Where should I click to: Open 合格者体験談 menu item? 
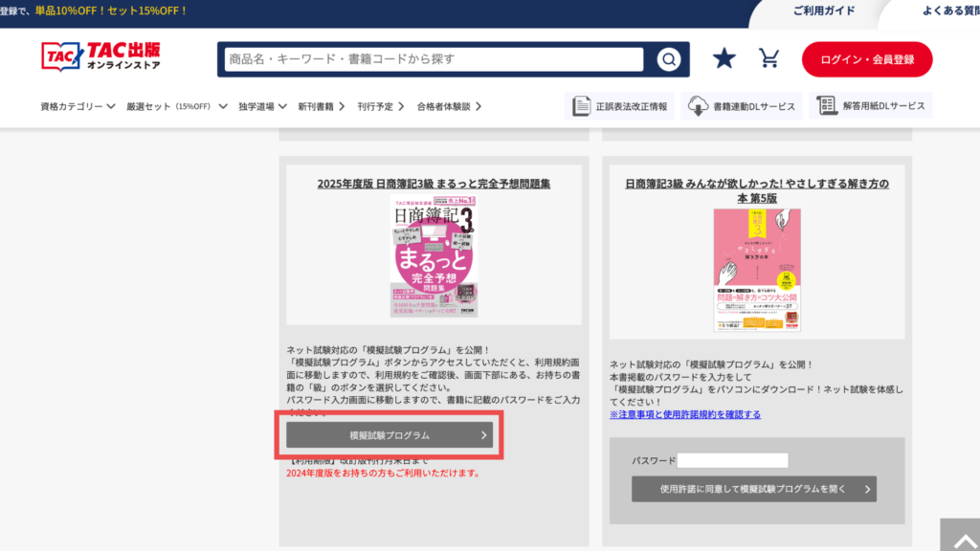(x=448, y=106)
